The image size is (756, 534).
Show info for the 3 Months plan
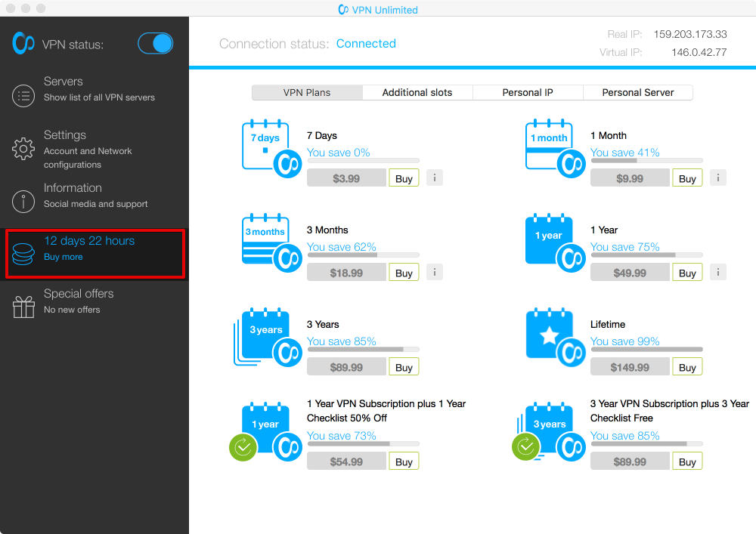pyautogui.click(x=435, y=272)
